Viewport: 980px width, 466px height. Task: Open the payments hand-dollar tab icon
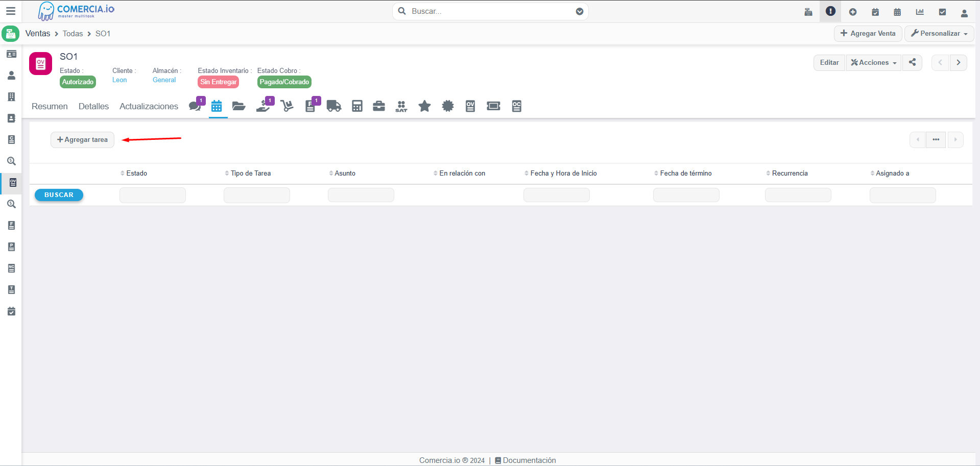click(264, 105)
